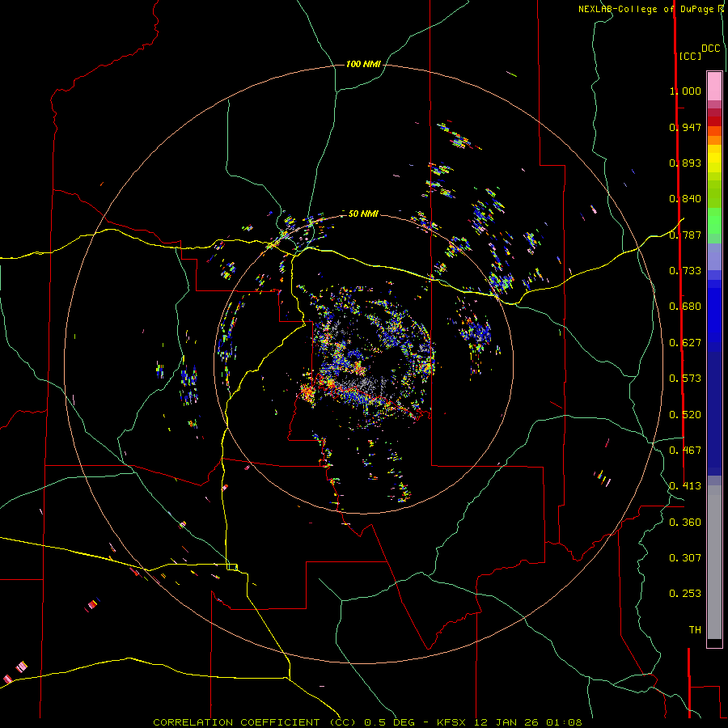Click the 0.947 legend value
This screenshot has height=728, width=728.
pyautogui.click(x=685, y=127)
